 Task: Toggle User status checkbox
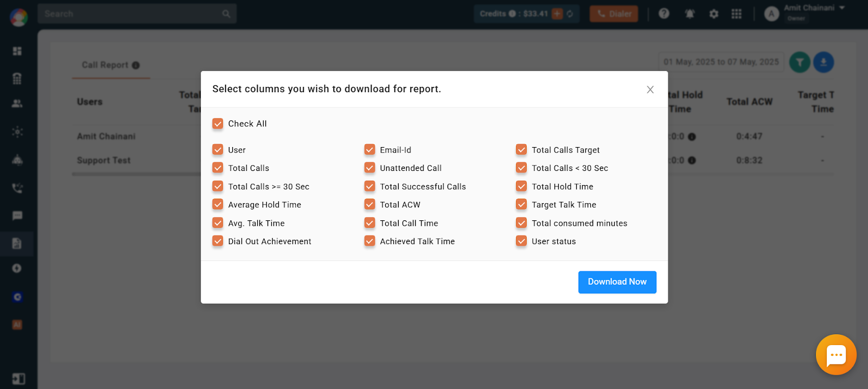(x=521, y=241)
